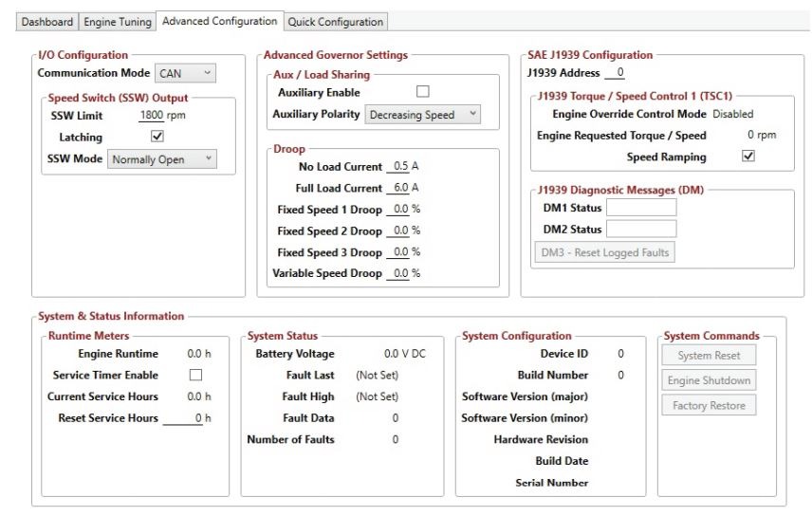Disable the Speed Ramping checkbox
The image size is (812, 516).
tap(748, 157)
